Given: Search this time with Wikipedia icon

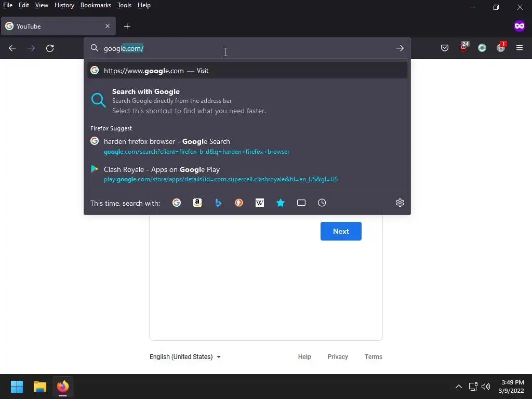Looking at the screenshot, I should (x=260, y=203).
